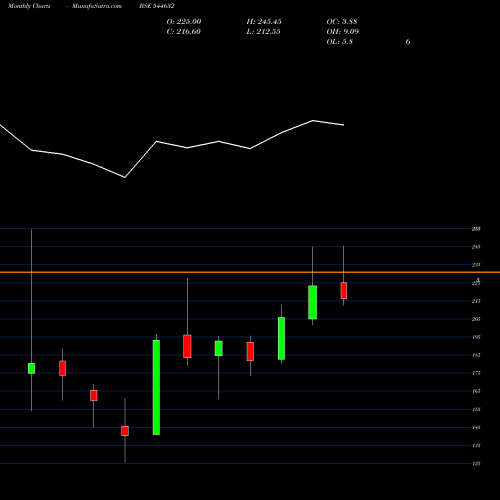The image size is (500, 500).
Task: Click the 125 price axis label
Action: (476, 463)
